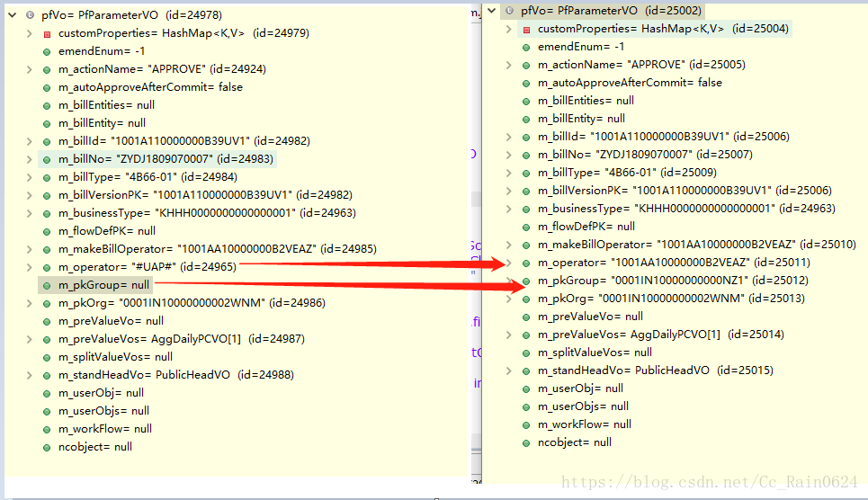Click the field icon next to emendEnum in left panel
The height and width of the screenshot is (500, 868).
pyautogui.click(x=47, y=52)
